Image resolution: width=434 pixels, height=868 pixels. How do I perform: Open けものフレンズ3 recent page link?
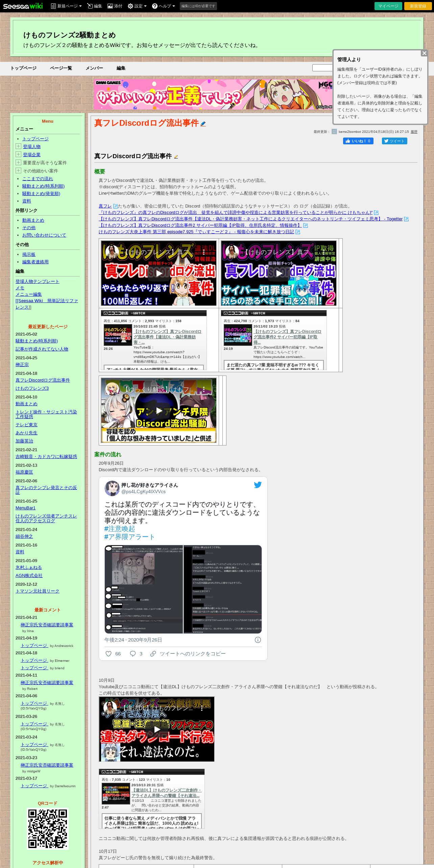coord(32,388)
